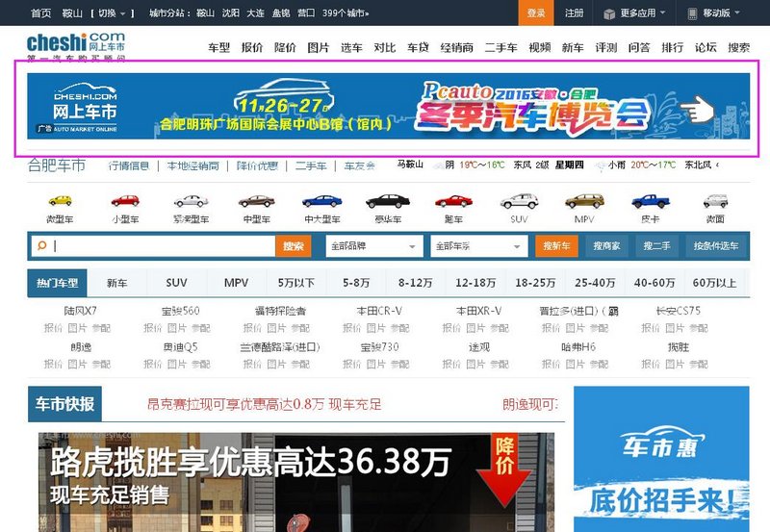The height and width of the screenshot is (532, 770).
Task: Click the cheshi.com site logo
Action: click(x=76, y=45)
